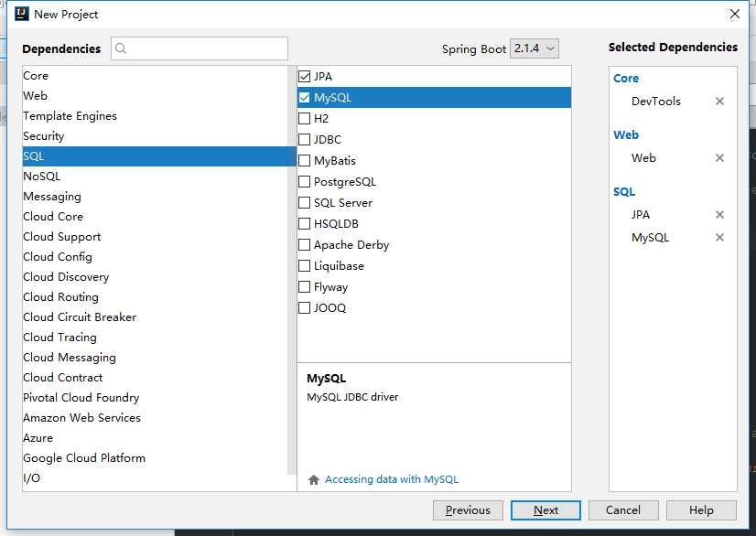Image resolution: width=756 pixels, height=536 pixels.
Task: Select the Azure category
Action: click(156, 438)
